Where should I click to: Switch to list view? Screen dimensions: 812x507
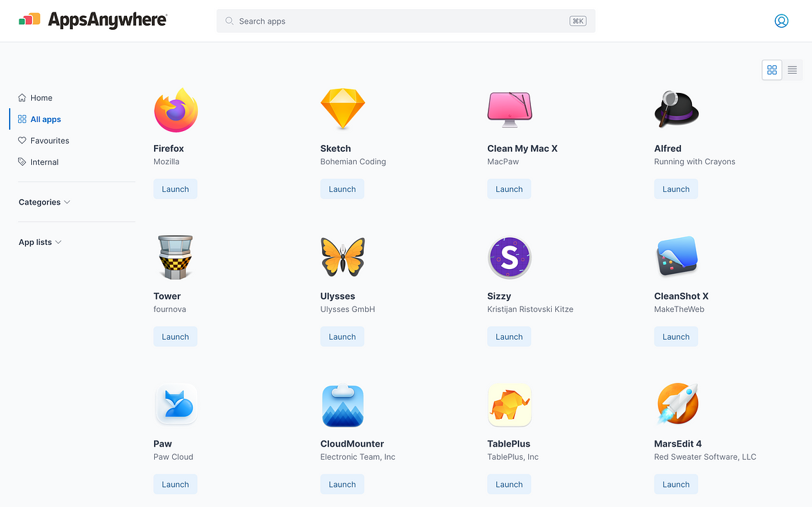tap(792, 70)
